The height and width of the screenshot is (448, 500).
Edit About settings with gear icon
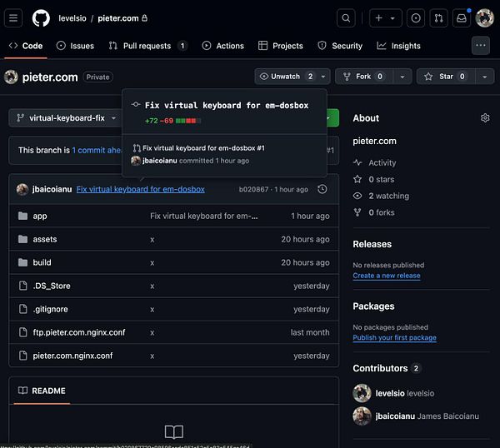[485, 118]
